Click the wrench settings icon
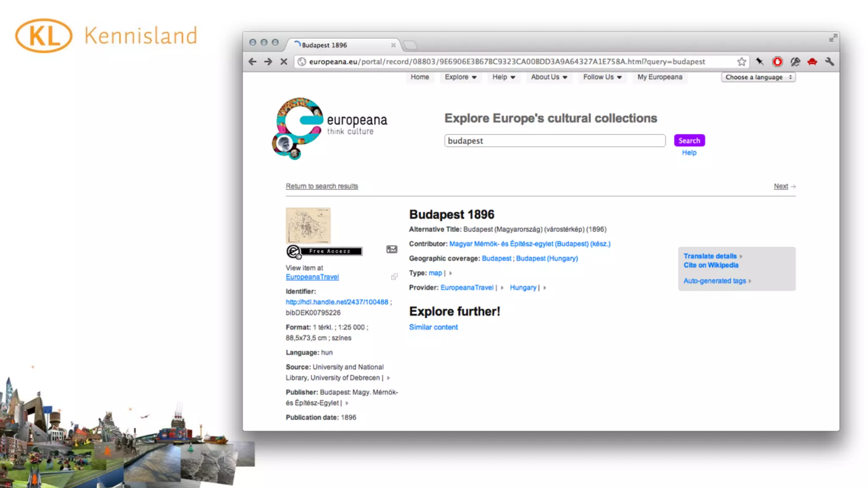 (829, 62)
